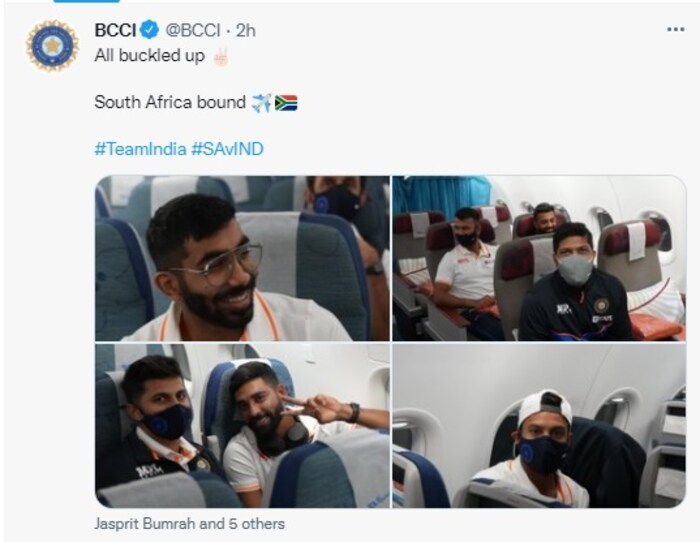Open photo of man in white cap
Image resolution: width=700 pixels, height=542 pixels.
coord(538,425)
